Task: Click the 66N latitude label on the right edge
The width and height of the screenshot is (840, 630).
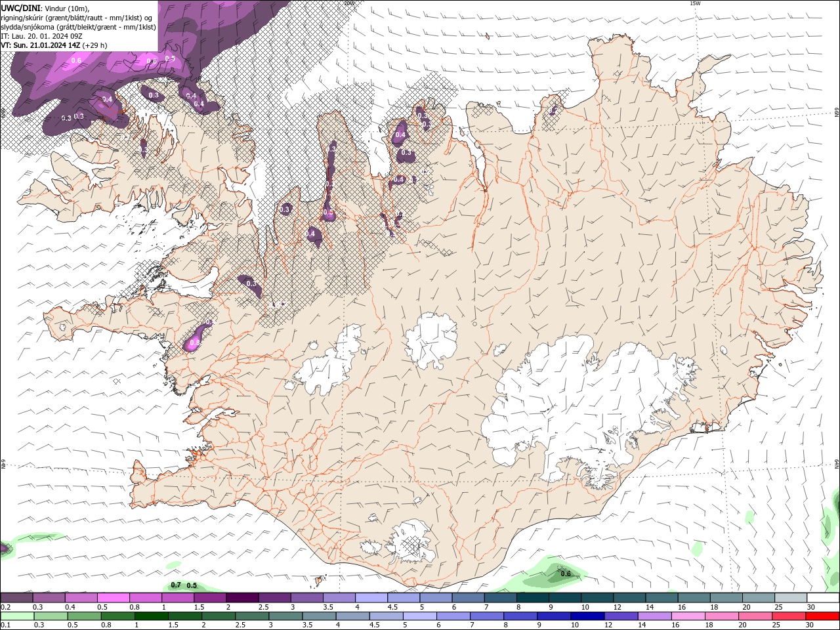Action: [837, 114]
